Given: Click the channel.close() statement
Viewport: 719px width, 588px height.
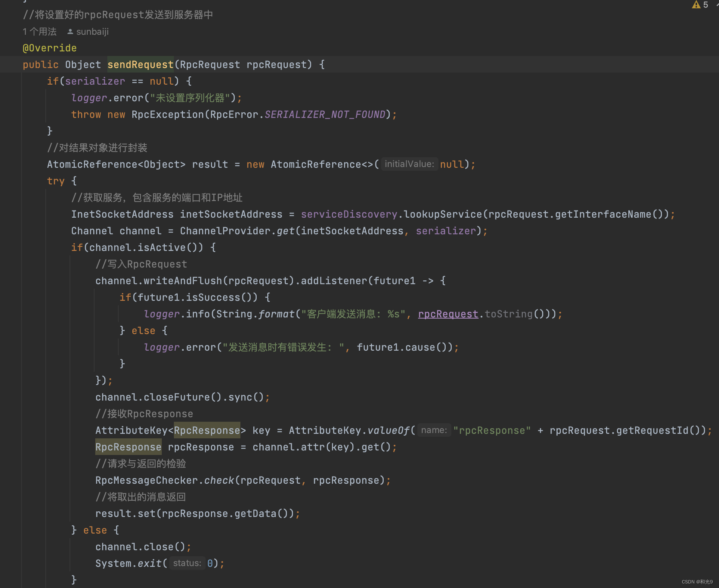Looking at the screenshot, I should 143,547.
